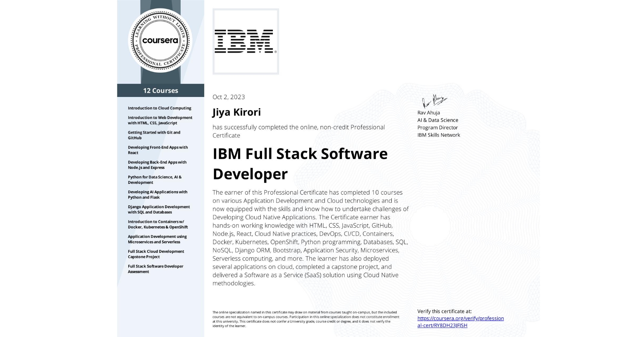Select 'Developing AI Applications with Python and Flask'
This screenshot has height=337, width=644.
(157, 195)
